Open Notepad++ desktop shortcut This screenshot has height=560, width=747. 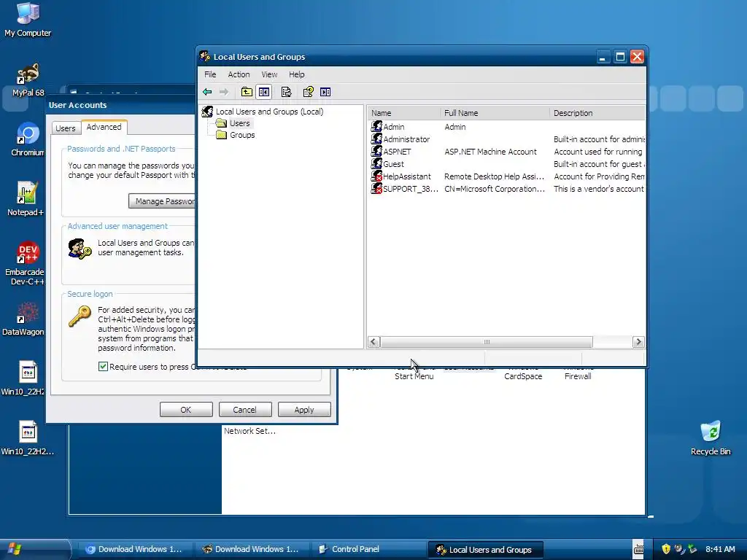[x=26, y=199]
